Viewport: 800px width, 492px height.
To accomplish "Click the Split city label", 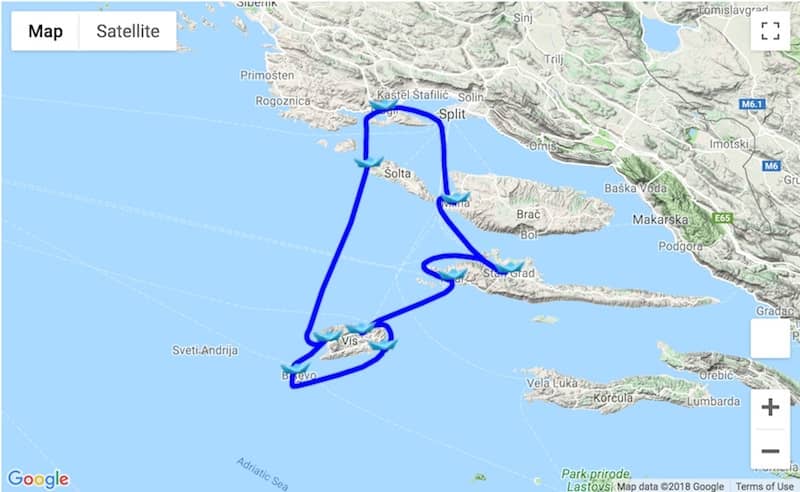I will point(452,114).
